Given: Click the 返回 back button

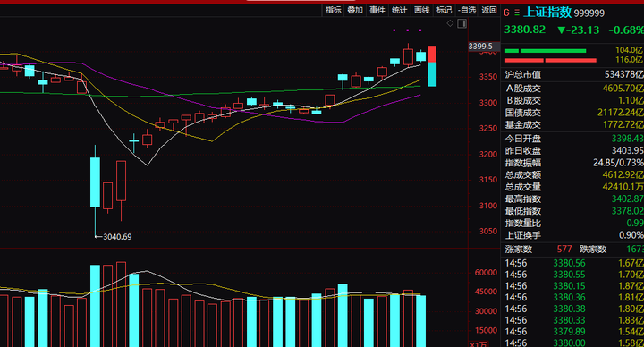Looking at the screenshot, I should (488, 10).
